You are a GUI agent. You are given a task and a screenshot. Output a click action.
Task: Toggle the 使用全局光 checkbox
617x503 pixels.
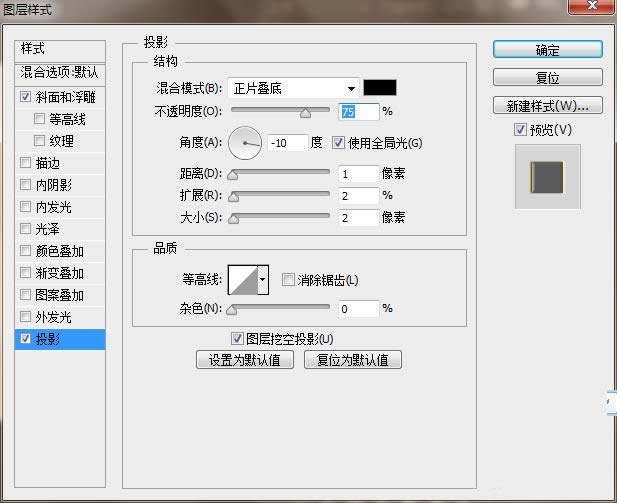tap(338, 143)
